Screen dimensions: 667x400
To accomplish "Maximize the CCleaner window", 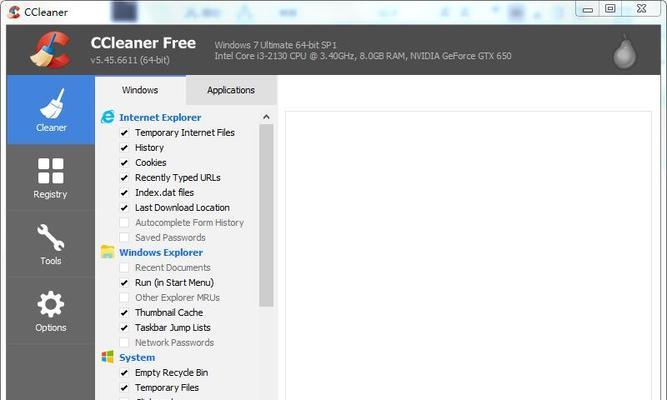I will [x=610, y=9].
